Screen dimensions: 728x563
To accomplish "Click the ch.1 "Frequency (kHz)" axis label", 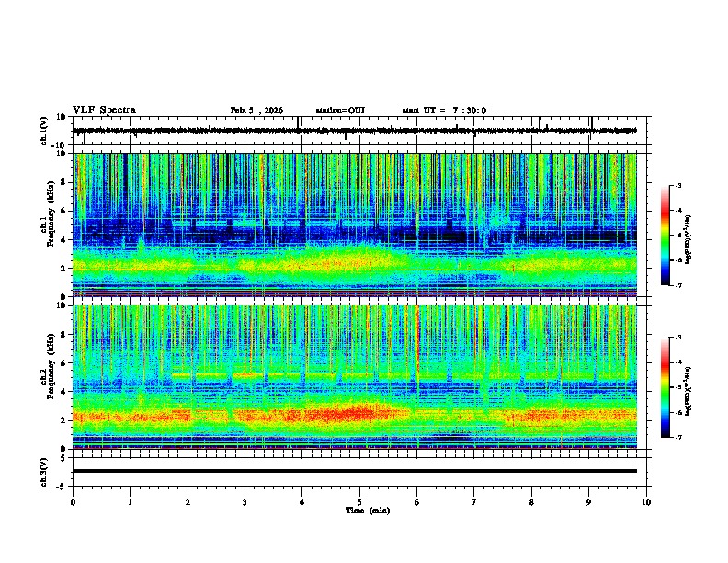I will (x=51, y=213).
